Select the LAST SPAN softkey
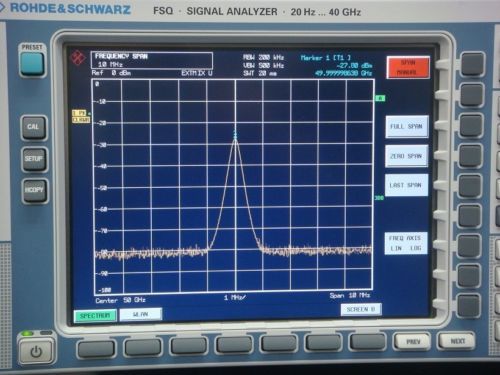The width and height of the screenshot is (500, 375). tap(406, 185)
